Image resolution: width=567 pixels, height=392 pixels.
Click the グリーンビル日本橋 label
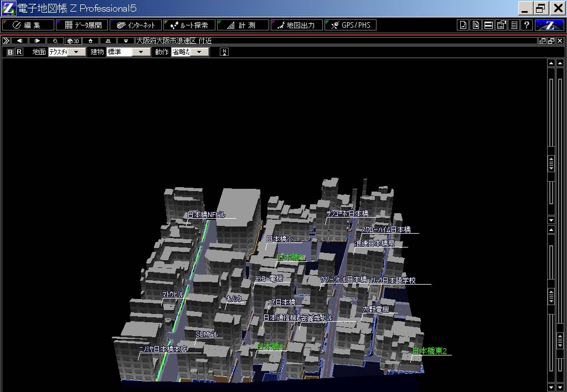click(x=343, y=280)
